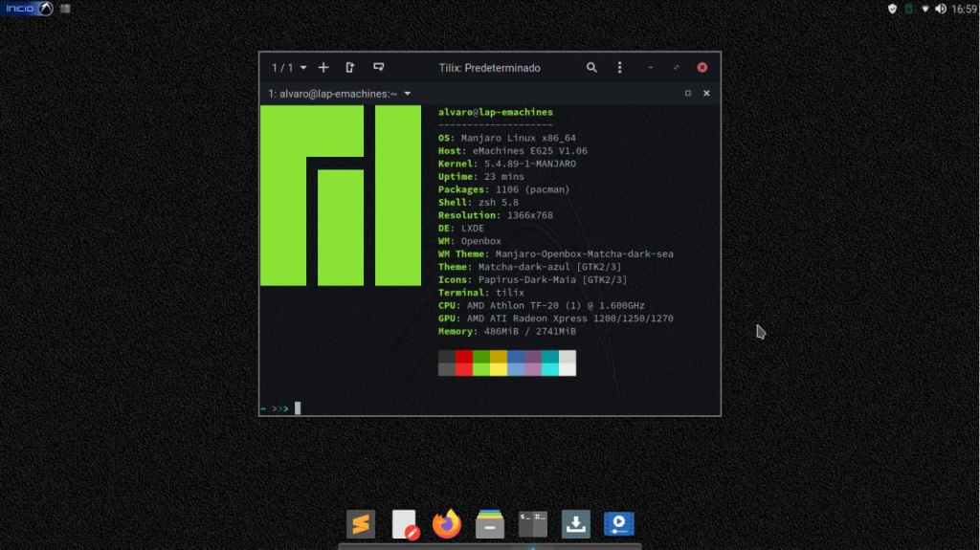Viewport: 980px width, 550px height.
Task: Launch Sublime Text from the dock
Action: pos(360,523)
